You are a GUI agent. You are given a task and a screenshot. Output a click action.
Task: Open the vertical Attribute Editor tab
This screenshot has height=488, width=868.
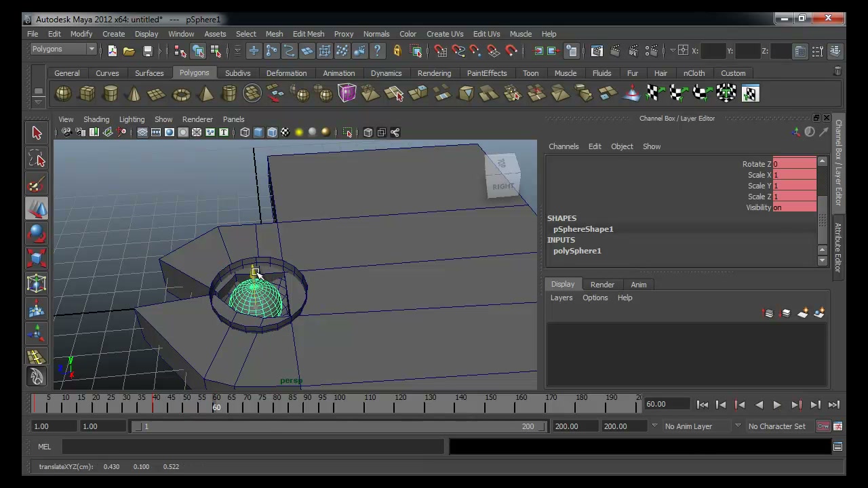[838, 247]
